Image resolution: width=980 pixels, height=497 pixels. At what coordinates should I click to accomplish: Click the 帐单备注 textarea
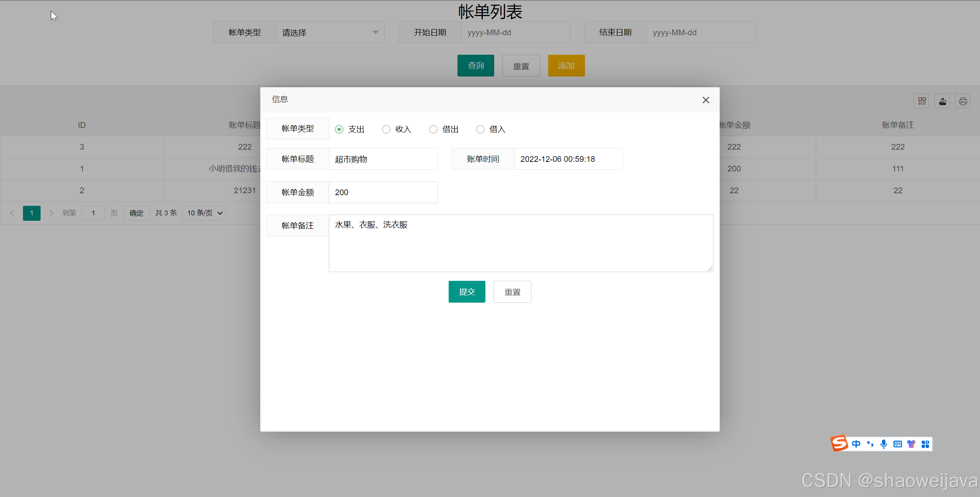(x=521, y=243)
